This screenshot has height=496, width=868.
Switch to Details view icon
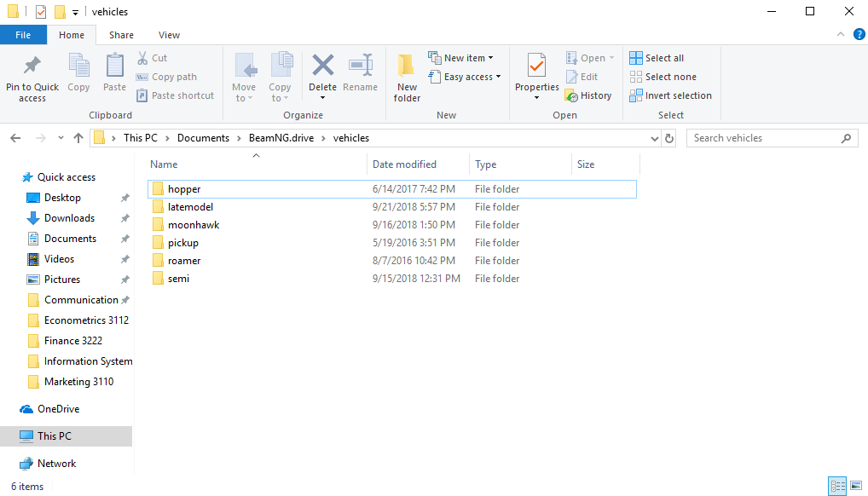click(837, 486)
